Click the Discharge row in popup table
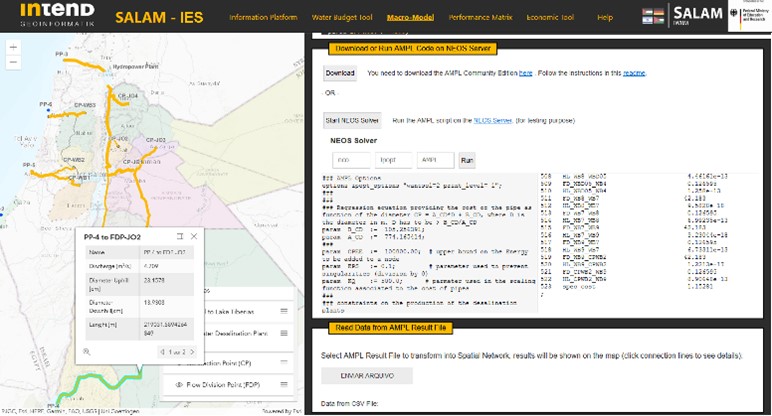The height and width of the screenshot is (416, 772). [x=139, y=266]
